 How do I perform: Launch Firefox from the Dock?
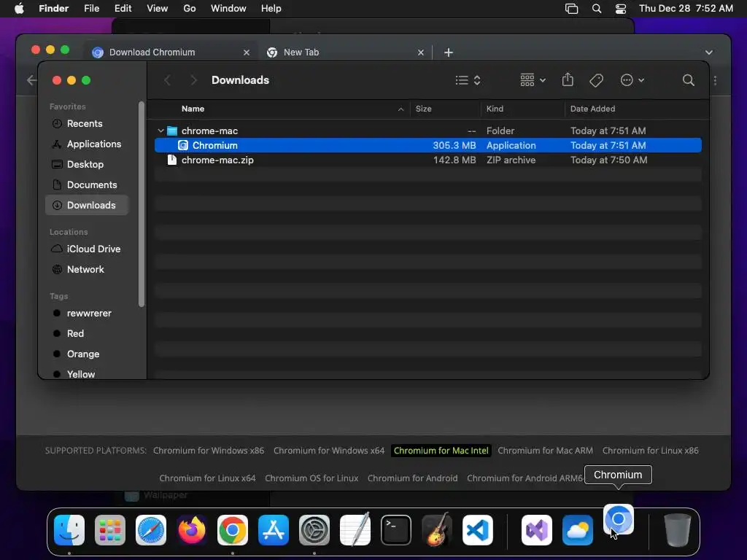pyautogui.click(x=192, y=530)
